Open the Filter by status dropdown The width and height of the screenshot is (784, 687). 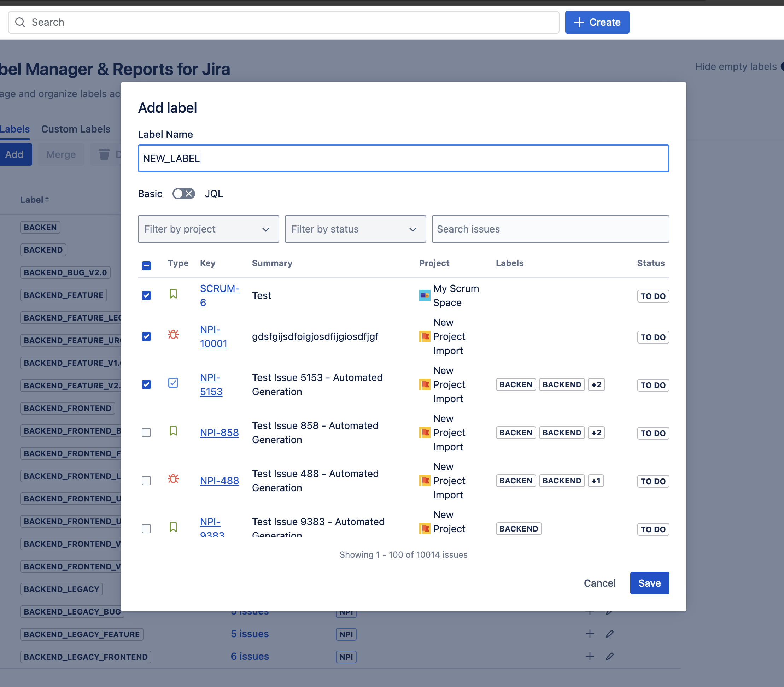[x=355, y=229]
